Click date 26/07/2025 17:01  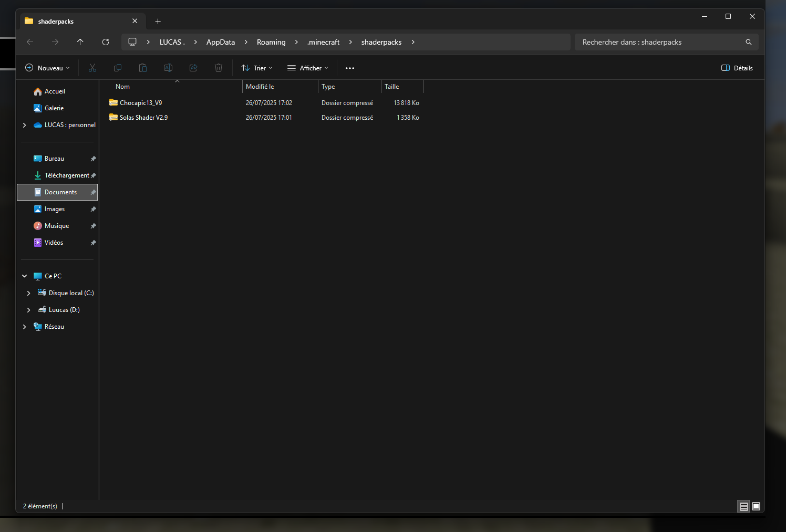[x=269, y=118]
